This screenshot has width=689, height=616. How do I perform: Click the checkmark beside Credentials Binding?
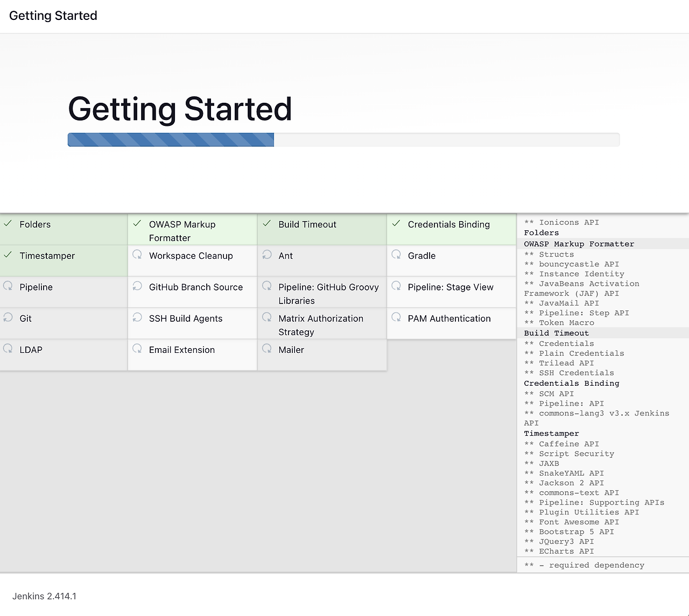coord(396,223)
